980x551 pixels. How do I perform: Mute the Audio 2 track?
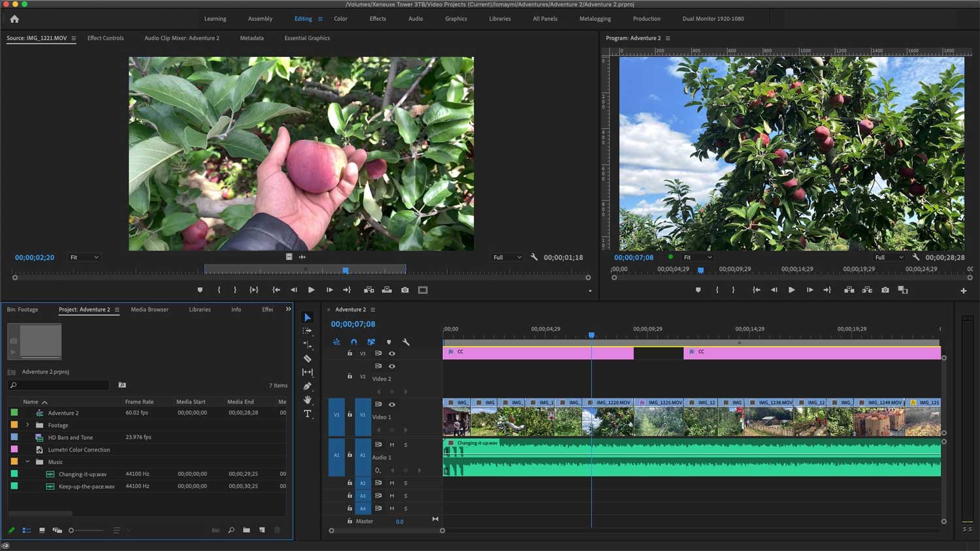391,483
